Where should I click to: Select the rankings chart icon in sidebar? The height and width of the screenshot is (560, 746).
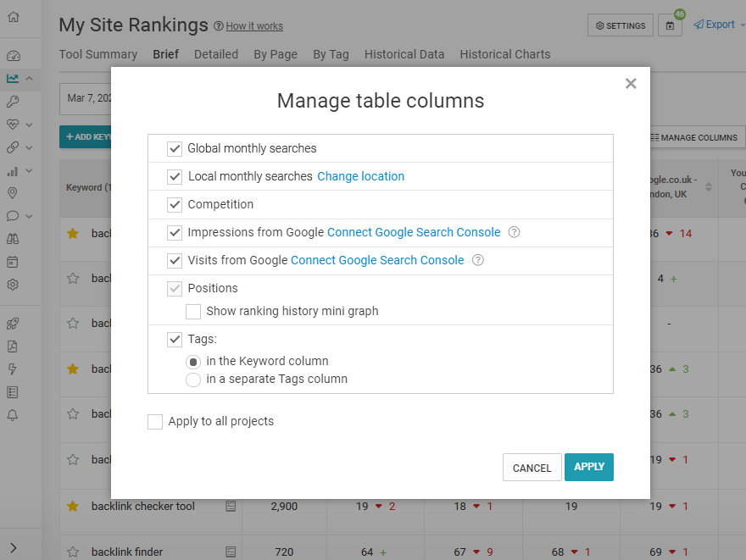coord(13,79)
